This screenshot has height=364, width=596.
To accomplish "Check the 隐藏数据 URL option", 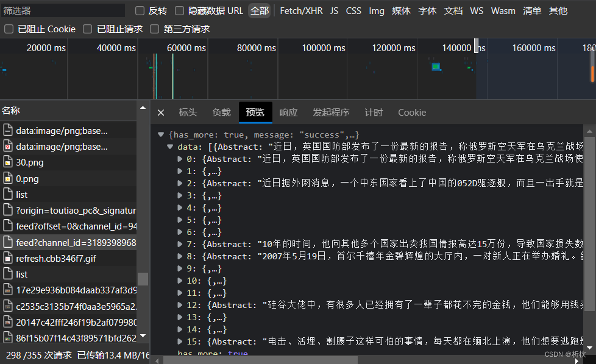I will point(179,10).
